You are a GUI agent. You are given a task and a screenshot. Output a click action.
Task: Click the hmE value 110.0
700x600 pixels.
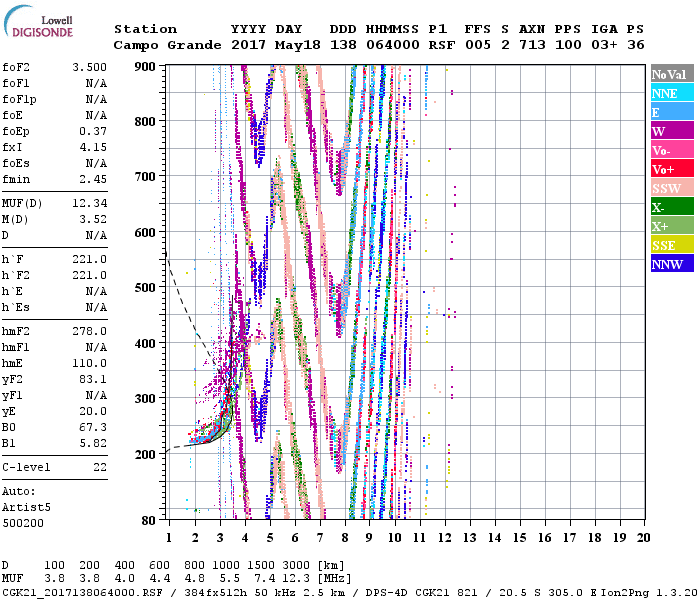coord(89,363)
